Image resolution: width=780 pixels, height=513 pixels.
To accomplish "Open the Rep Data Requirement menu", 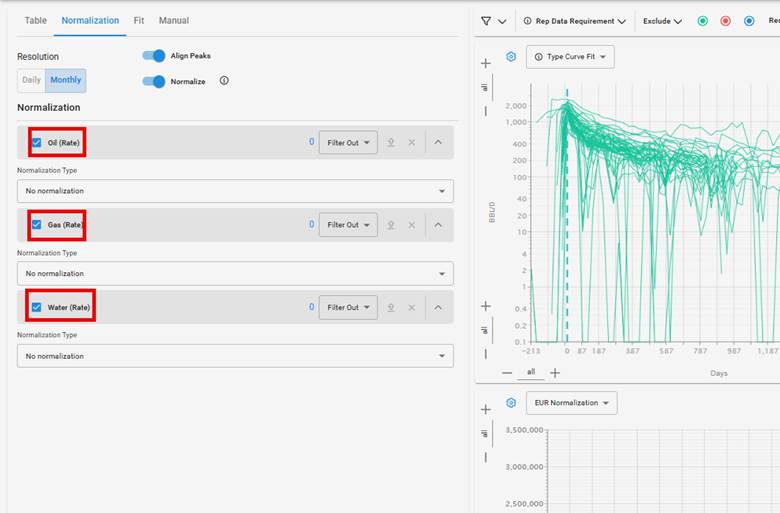I will coord(575,21).
